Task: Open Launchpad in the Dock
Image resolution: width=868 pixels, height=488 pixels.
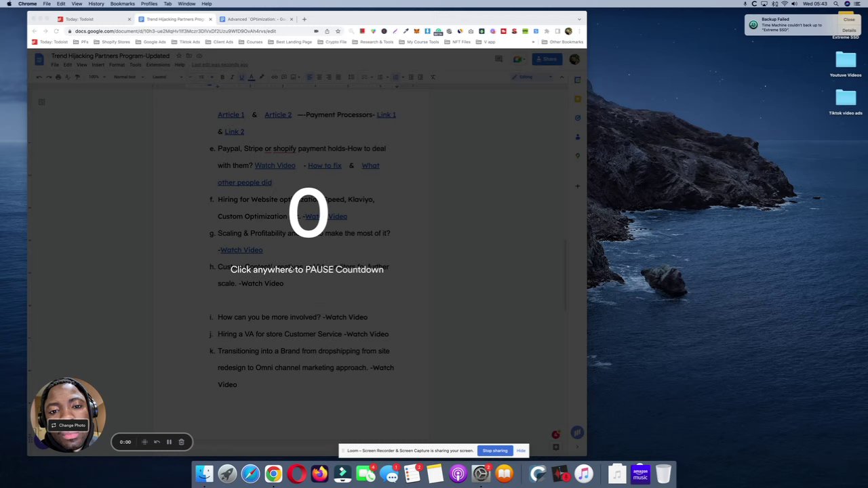Action: click(227, 473)
